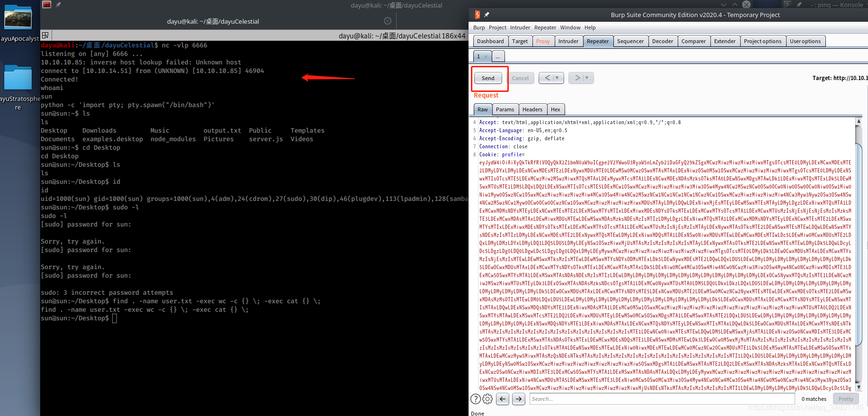Open the history forward dropdown arrow
This screenshot has width=868, height=416.
coord(587,78)
